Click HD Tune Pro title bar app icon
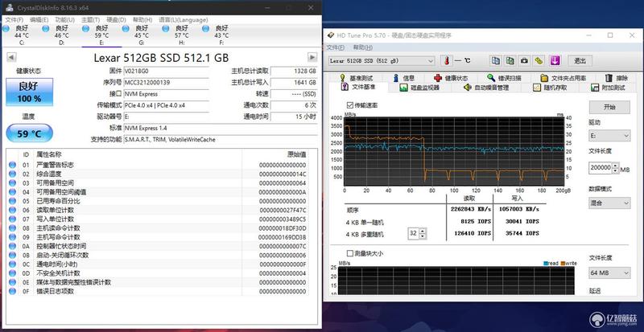 (331, 35)
